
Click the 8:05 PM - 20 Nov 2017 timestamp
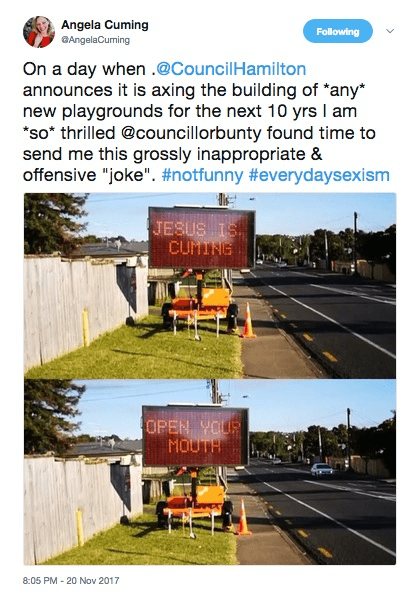[71, 580]
